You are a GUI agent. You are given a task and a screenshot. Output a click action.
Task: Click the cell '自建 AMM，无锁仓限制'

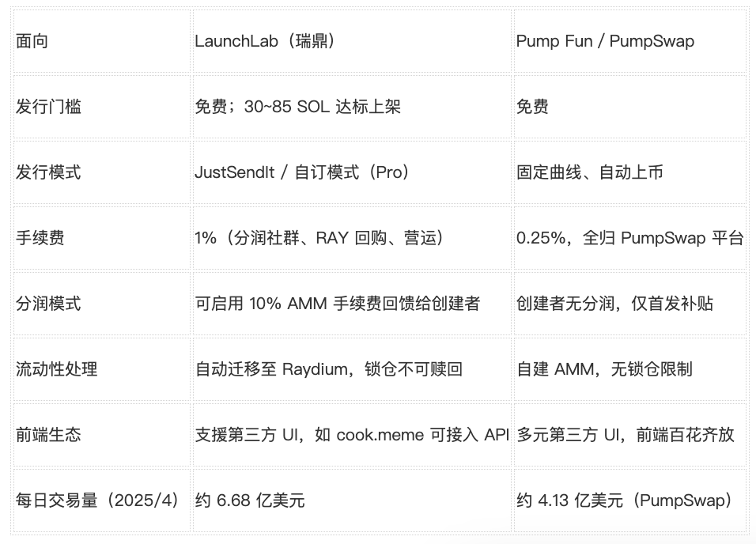(x=630, y=369)
